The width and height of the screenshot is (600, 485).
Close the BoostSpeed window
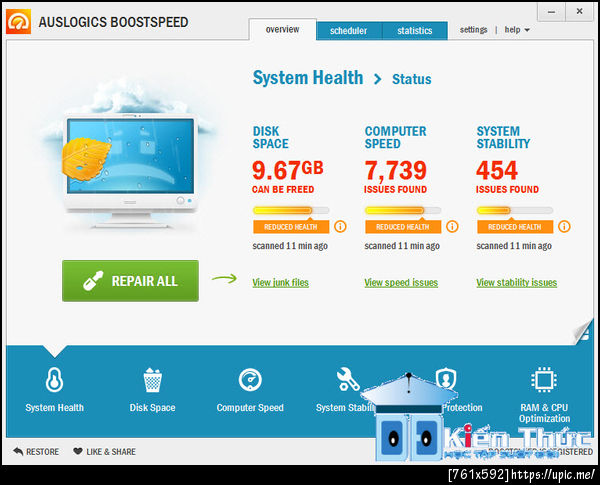point(579,12)
